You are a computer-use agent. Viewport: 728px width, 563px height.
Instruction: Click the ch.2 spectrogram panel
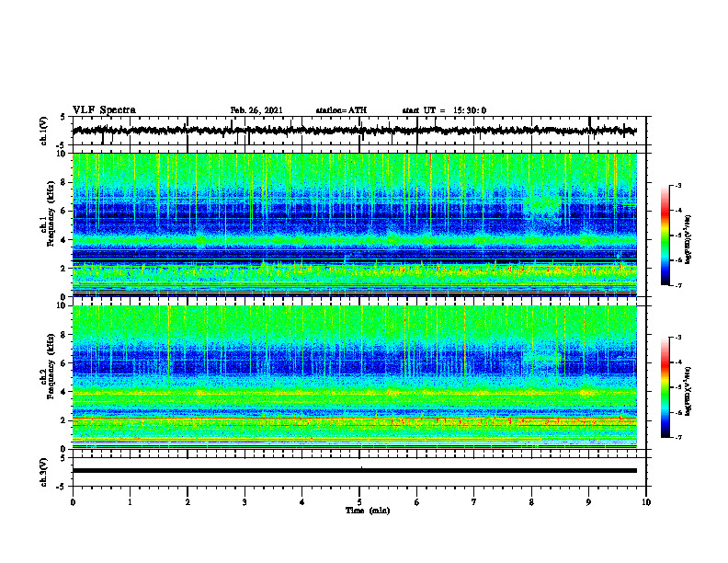point(355,377)
